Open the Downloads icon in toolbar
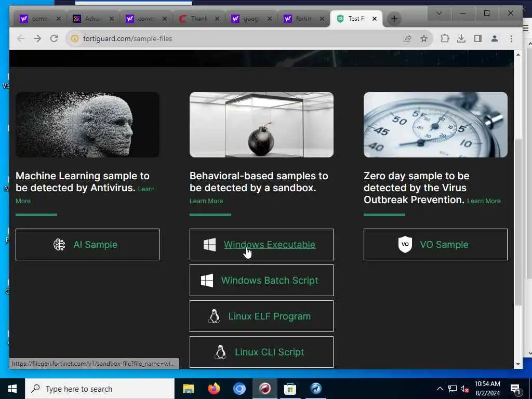Viewport: 532px width, 399px height. (x=461, y=38)
